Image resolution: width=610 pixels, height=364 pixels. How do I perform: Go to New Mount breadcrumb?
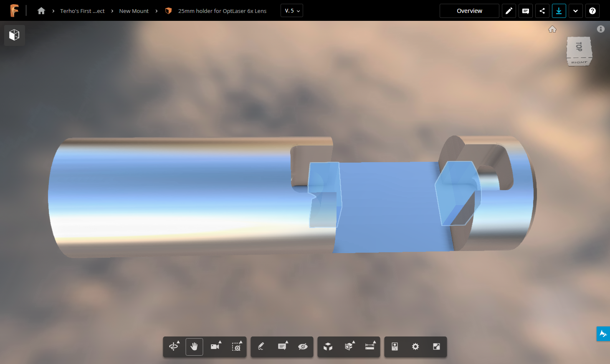(134, 11)
